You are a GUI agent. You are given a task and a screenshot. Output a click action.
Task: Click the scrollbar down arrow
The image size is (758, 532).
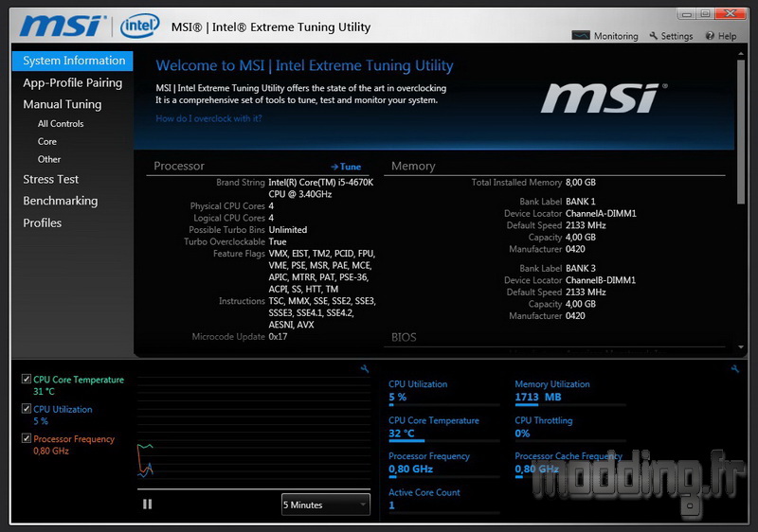[741, 347]
